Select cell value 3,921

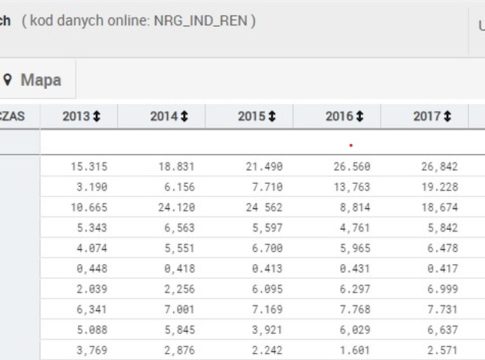click(x=267, y=330)
